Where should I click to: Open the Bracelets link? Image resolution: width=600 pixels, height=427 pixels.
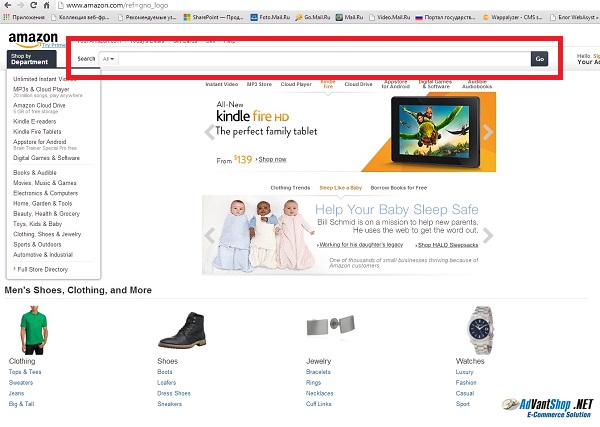pos(318,372)
